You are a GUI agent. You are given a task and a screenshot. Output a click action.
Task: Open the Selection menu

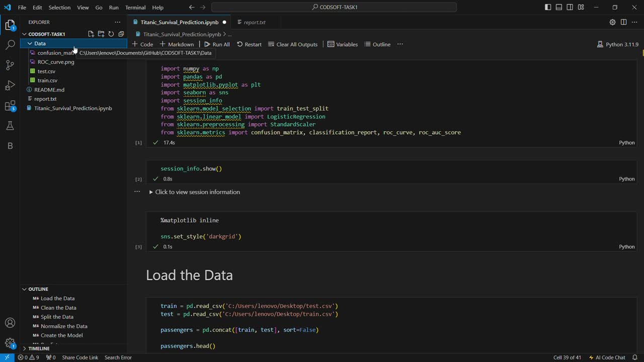59,8
